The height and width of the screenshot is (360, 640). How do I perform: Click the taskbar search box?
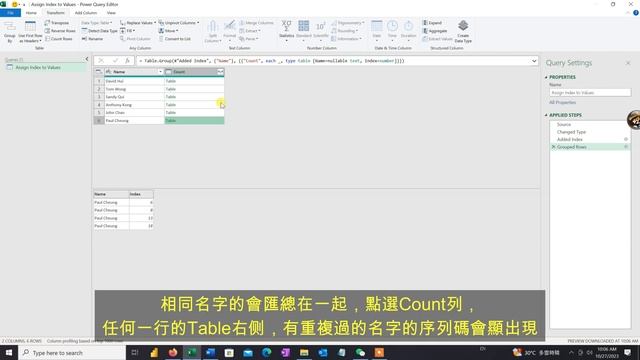point(72,353)
